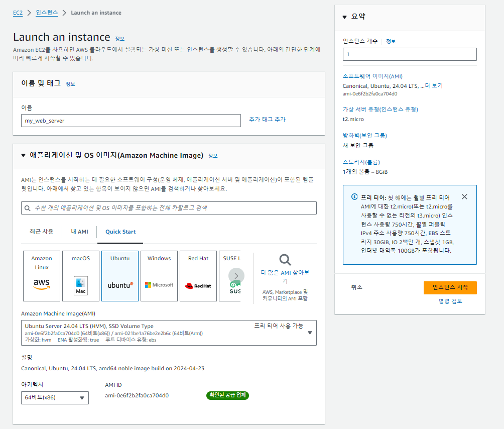Select the SUSE Linux AMI tile

[230, 276]
